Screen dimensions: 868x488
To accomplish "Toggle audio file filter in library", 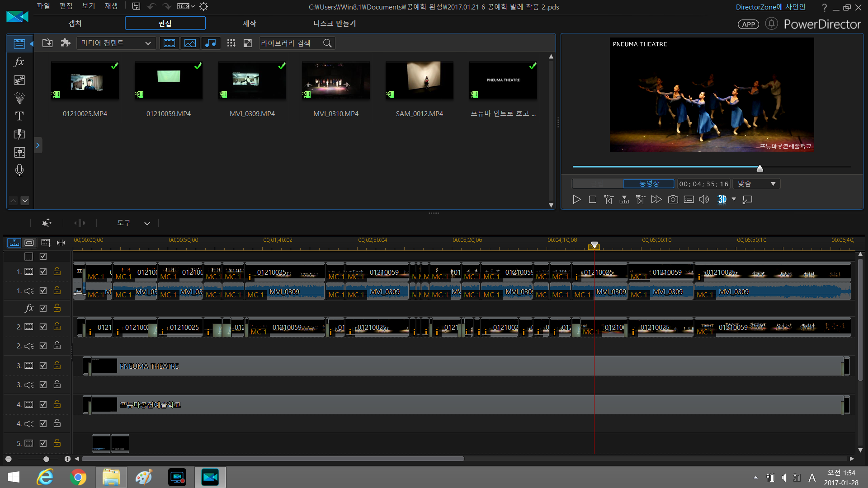I will [210, 43].
